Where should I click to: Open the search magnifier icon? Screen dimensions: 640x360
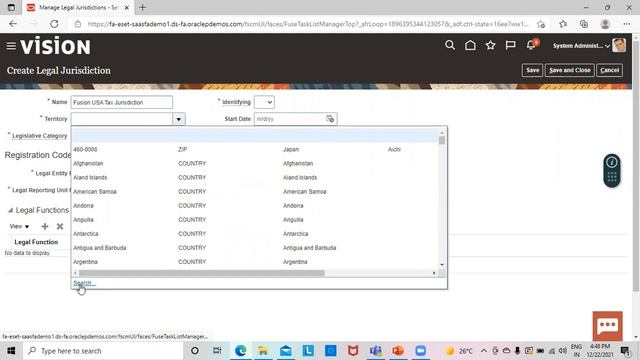coord(450,45)
